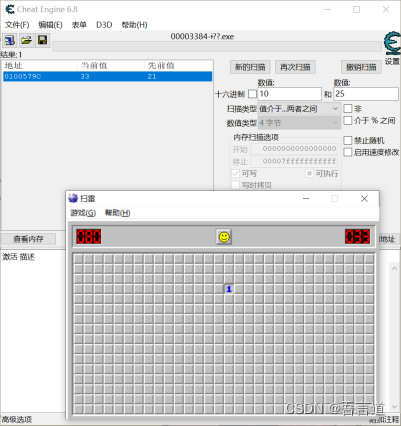Select the 0100579C address row
This screenshot has height=426, width=401.
[x=107, y=77]
